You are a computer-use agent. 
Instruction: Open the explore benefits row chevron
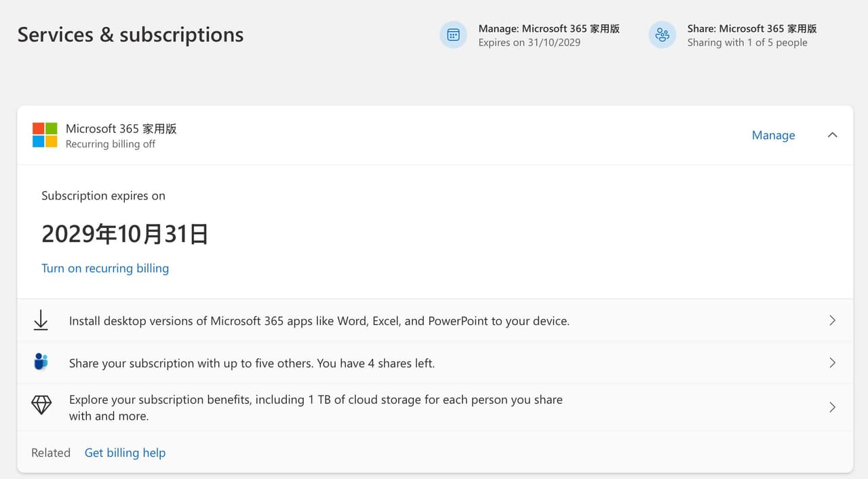(833, 407)
